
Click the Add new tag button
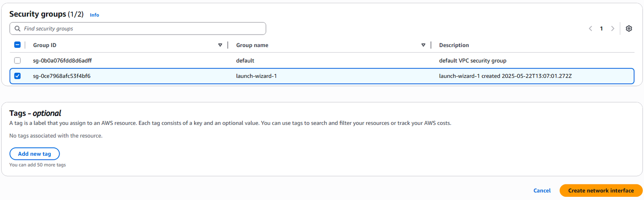(35, 154)
